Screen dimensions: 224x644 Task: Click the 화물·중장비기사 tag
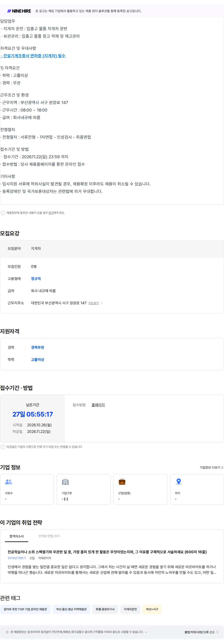tap(105, 609)
